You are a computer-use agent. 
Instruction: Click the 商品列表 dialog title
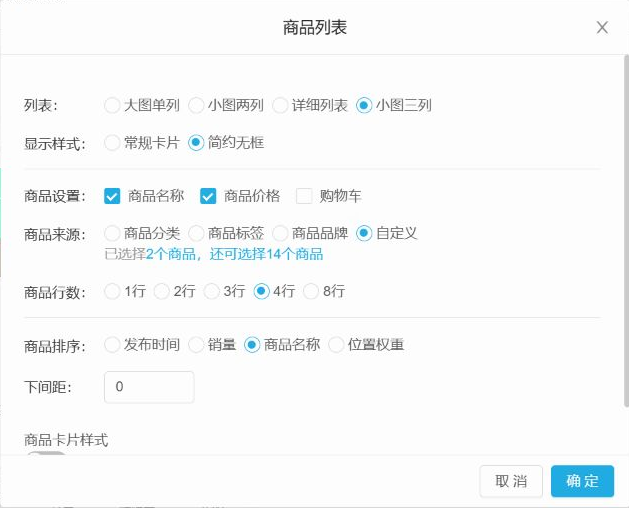[315, 28]
